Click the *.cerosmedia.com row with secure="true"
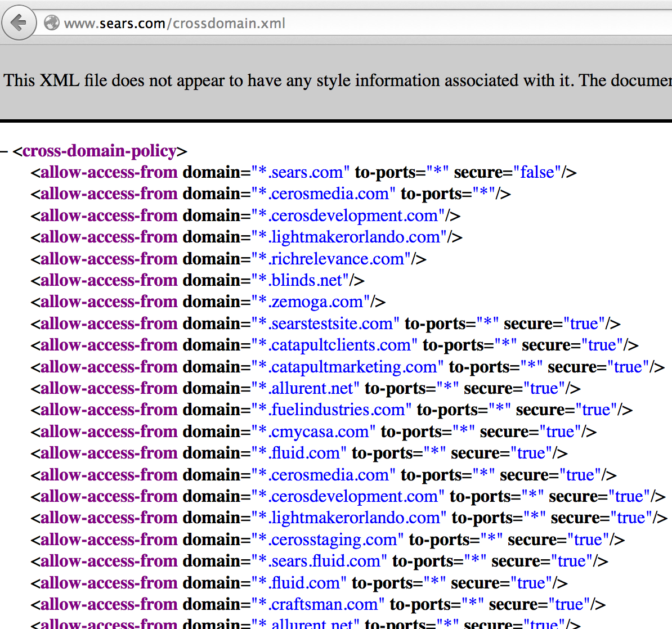Viewport: 672px width, 629px height. [x=324, y=475]
